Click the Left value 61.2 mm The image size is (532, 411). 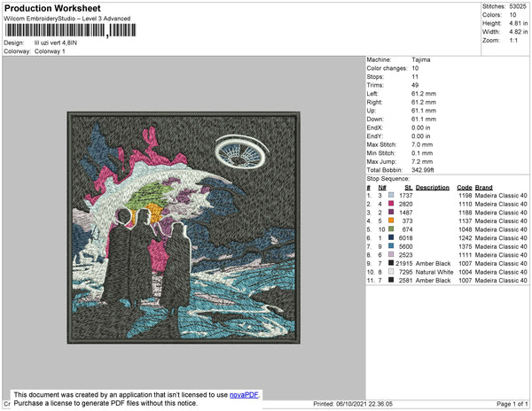(x=424, y=94)
